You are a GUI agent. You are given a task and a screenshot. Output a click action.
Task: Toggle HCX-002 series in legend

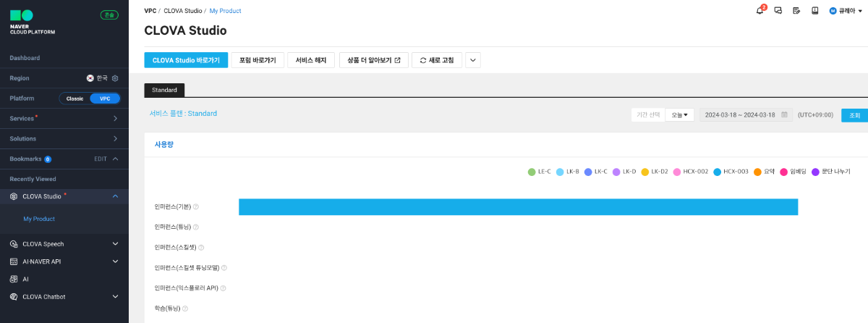691,172
